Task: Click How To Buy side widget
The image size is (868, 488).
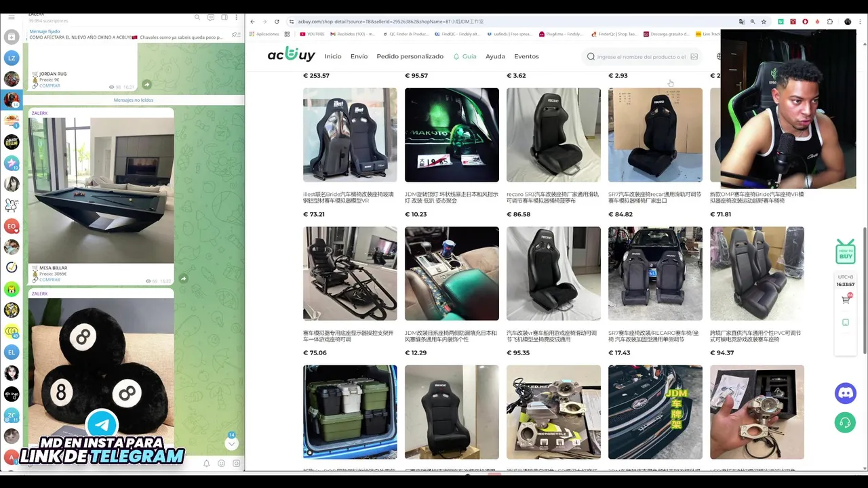Action: pos(846,251)
